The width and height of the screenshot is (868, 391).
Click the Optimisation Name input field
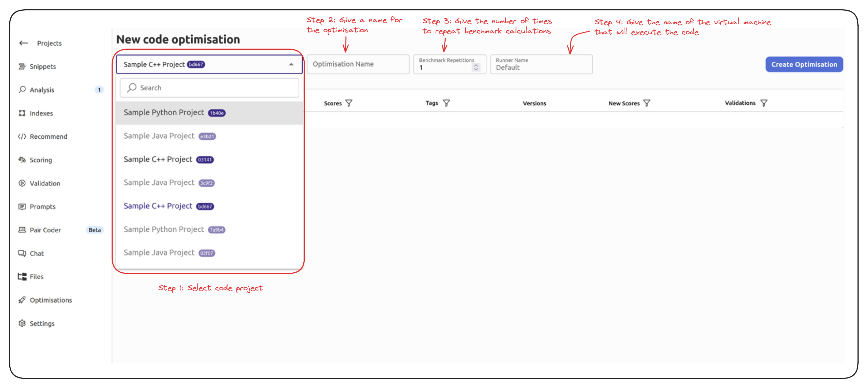(x=359, y=64)
